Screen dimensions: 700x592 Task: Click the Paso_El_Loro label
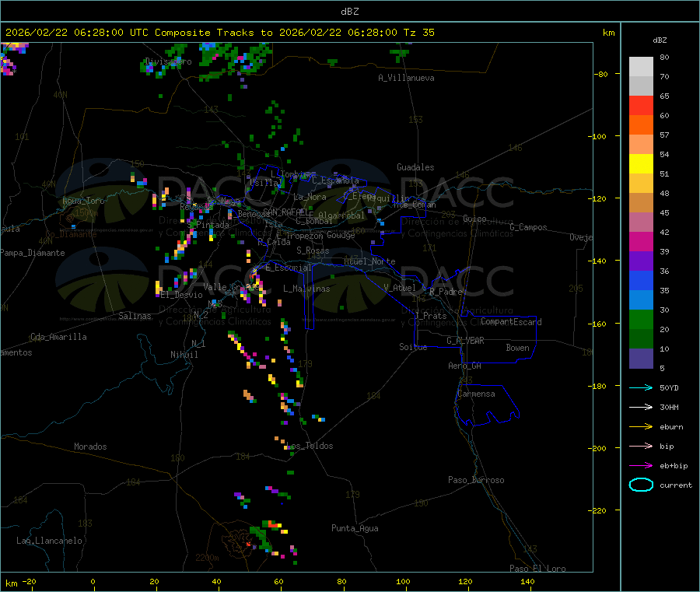tap(537, 569)
